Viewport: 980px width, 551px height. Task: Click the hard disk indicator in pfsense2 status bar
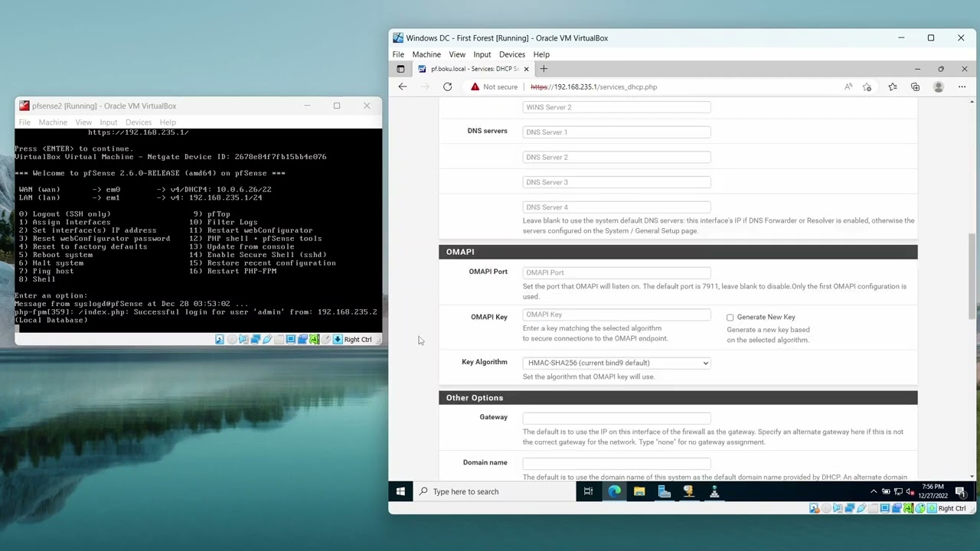[x=220, y=339]
